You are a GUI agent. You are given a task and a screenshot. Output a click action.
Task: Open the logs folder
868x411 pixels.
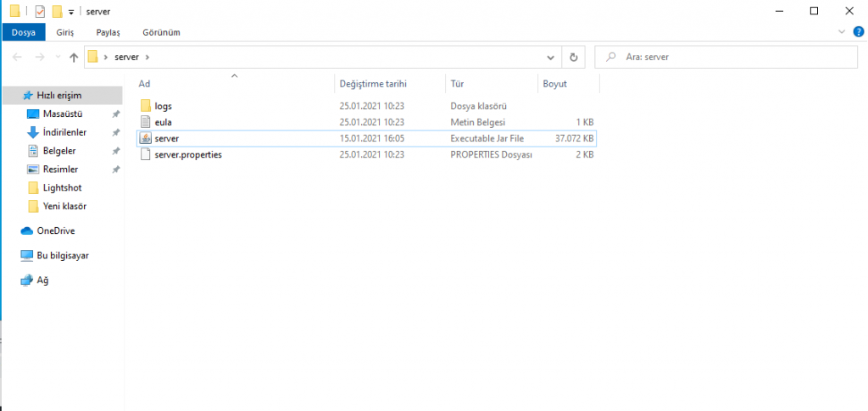(x=163, y=106)
